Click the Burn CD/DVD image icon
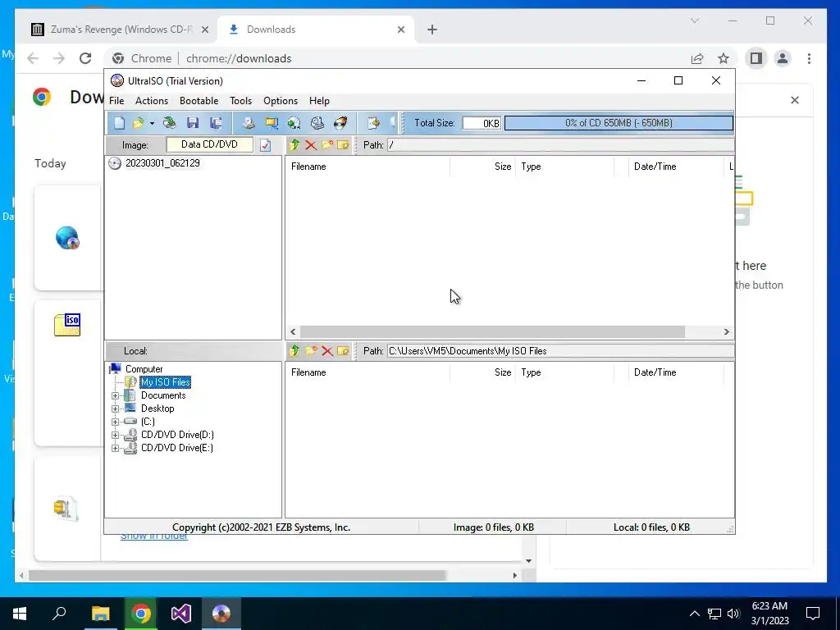This screenshot has width=840, height=630. tap(340, 123)
